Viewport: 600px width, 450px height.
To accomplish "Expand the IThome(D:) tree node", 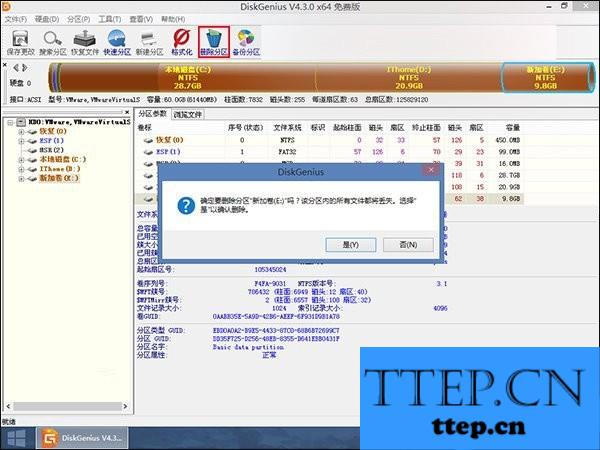I will pyautogui.click(x=21, y=169).
